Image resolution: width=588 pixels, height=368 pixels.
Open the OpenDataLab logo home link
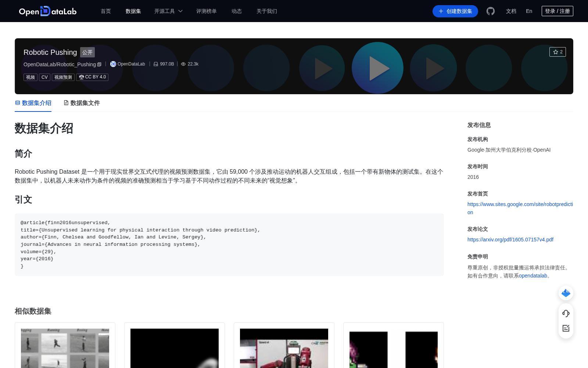(48, 11)
